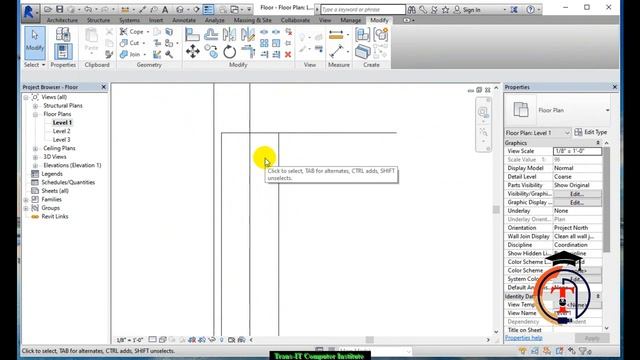Collapse the Floor Plans tree node
The image size is (640, 360).
click(36, 114)
